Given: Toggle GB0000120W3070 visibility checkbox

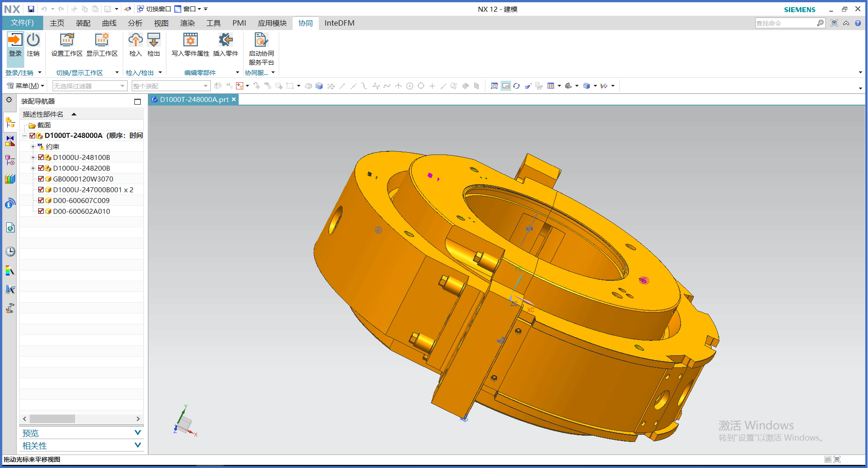Looking at the screenshot, I should [x=41, y=179].
